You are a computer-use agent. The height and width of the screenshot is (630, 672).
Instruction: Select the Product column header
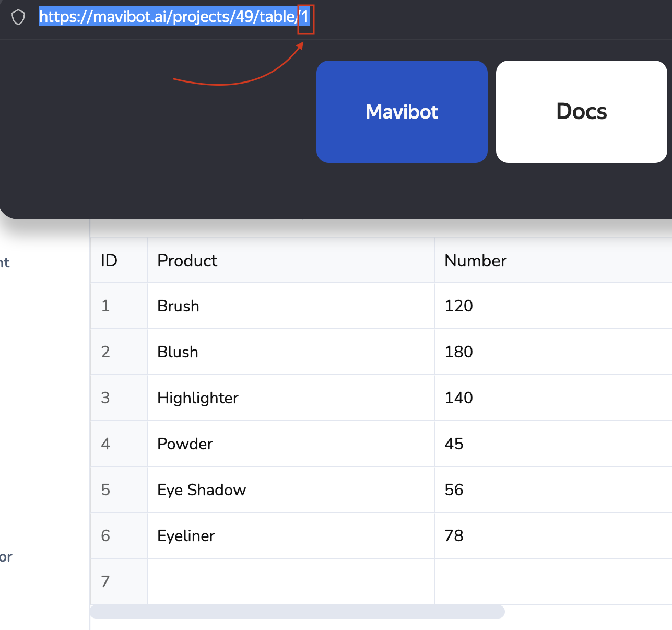click(187, 261)
